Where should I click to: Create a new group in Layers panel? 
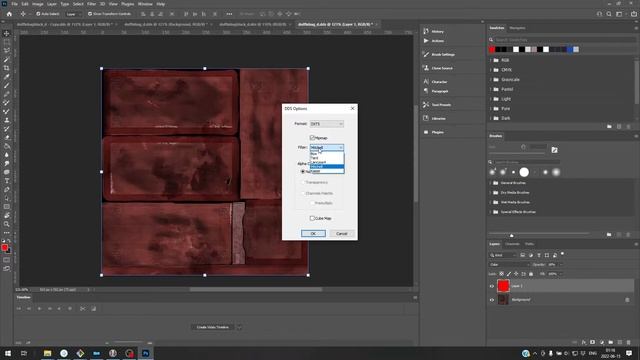coord(611,342)
